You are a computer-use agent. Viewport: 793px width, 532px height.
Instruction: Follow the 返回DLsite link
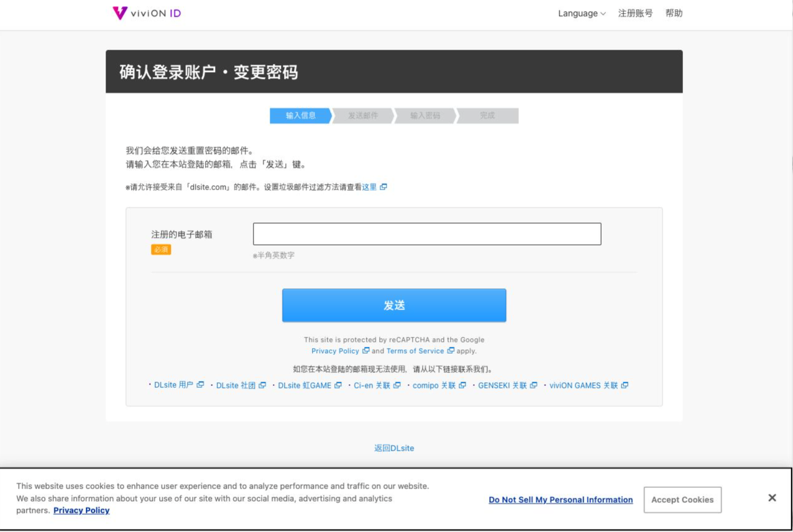pos(394,448)
